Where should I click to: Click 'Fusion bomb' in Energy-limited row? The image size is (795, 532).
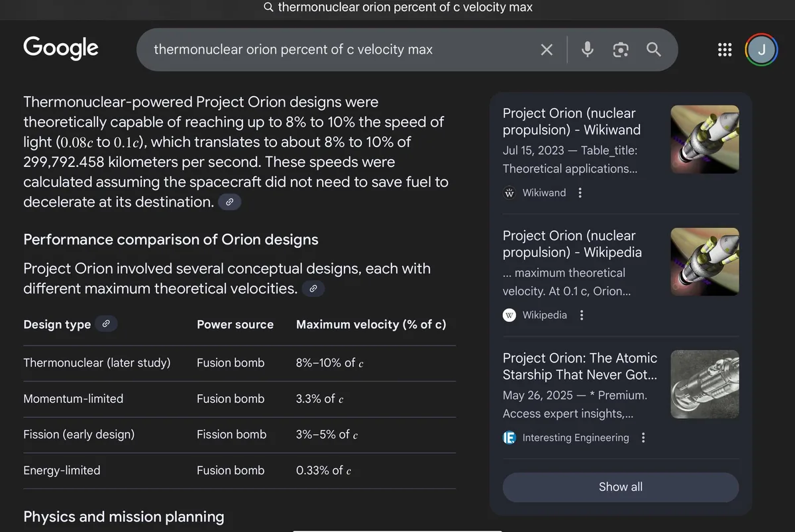(x=231, y=470)
